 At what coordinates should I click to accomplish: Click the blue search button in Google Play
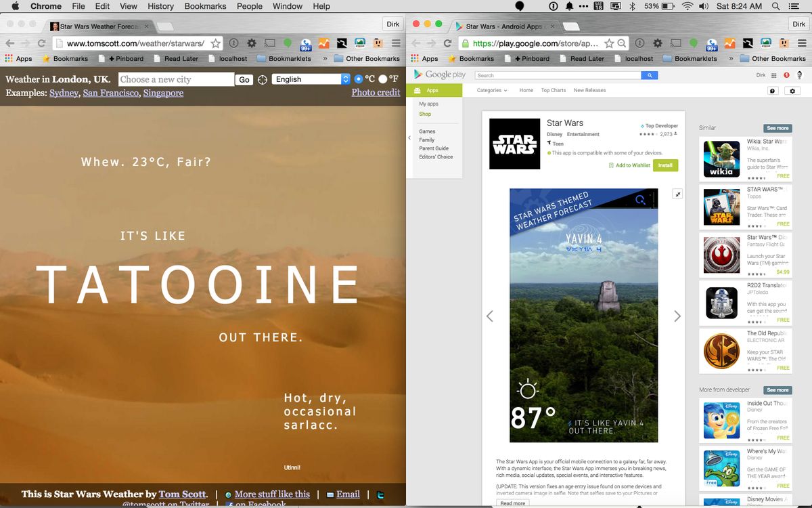tap(649, 75)
